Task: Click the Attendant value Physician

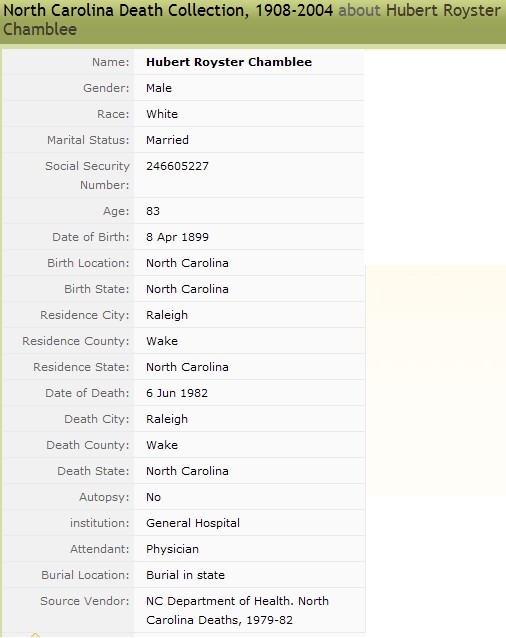Action: 172,549
